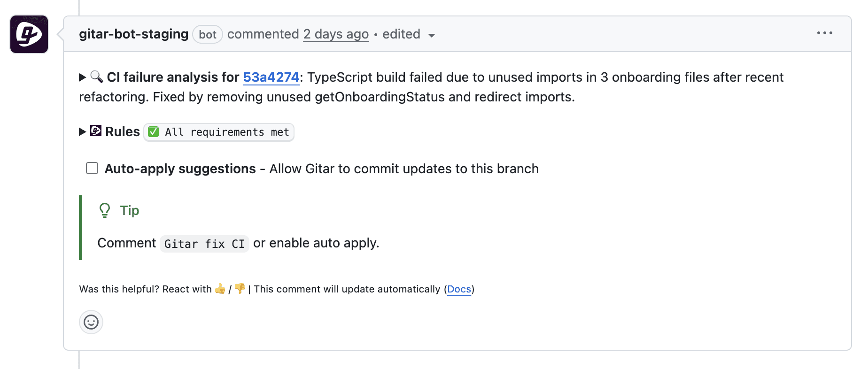
Task: Check the box allowing Gitar branch commits
Action: click(92, 168)
